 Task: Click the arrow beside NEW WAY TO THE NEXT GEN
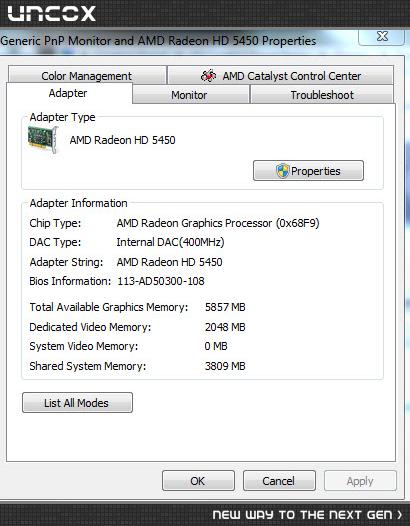pos(400,514)
